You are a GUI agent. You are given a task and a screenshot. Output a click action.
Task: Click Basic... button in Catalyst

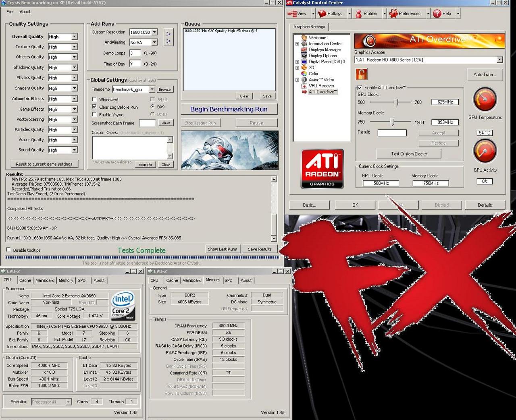coord(310,205)
